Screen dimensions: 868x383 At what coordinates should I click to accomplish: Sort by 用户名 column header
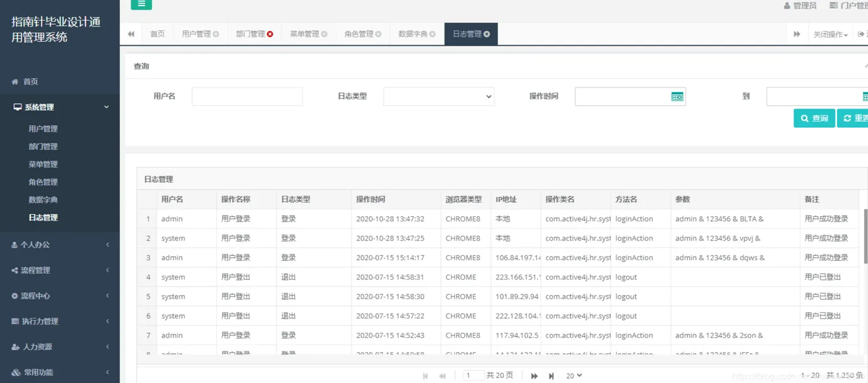pos(187,200)
